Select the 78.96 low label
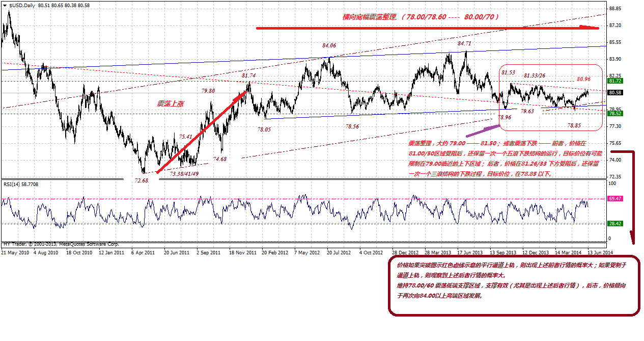Image resolution: width=644 pixels, height=341 pixels. 504,117
